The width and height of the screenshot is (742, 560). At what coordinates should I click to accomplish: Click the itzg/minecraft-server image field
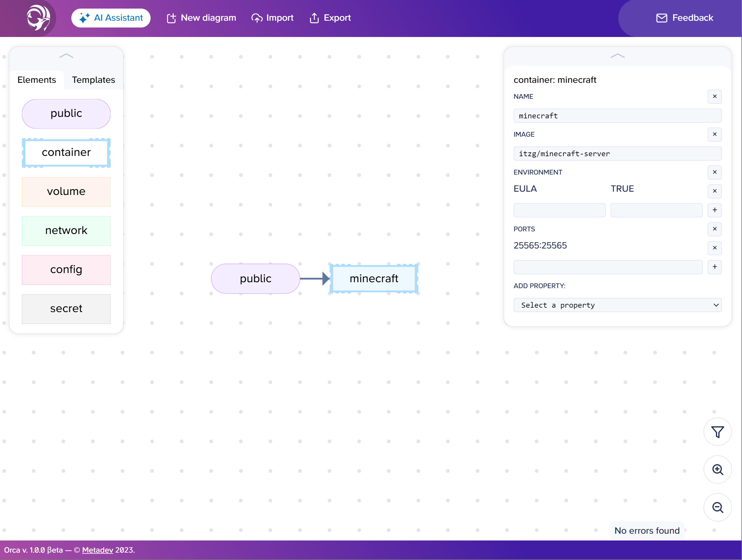click(x=617, y=154)
